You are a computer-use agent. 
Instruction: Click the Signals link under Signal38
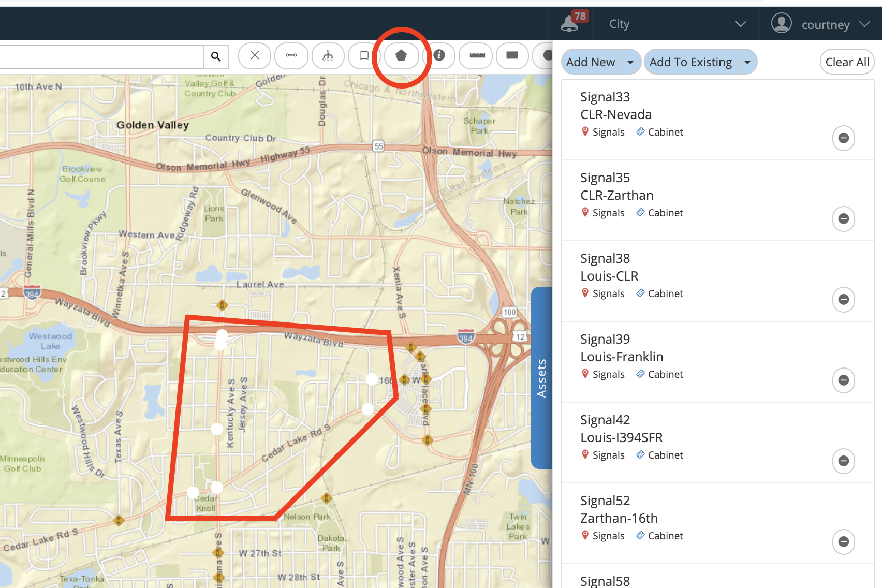coord(608,293)
